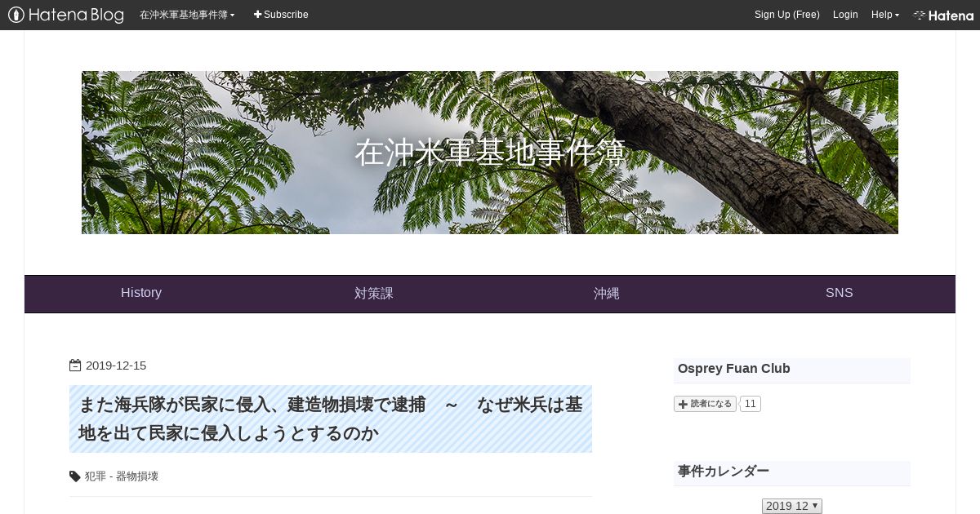
Task: Select the 対策課 menu tab
Action: [x=374, y=293]
